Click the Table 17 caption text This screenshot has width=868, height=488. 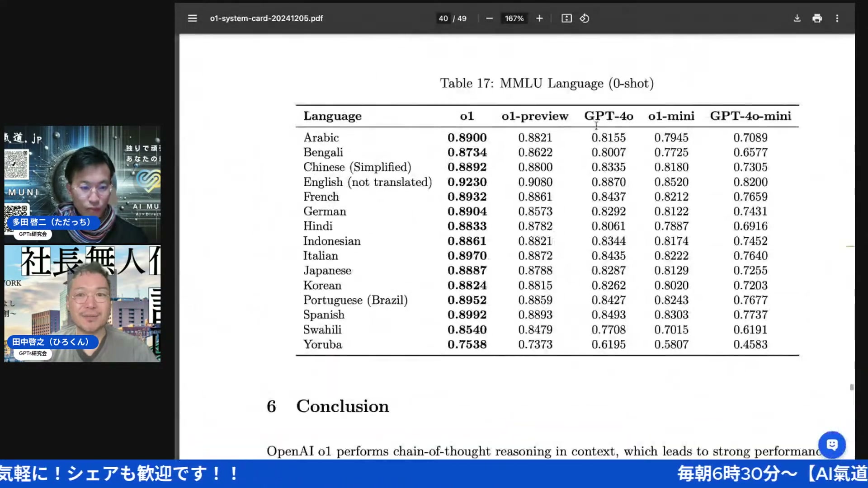[547, 83]
